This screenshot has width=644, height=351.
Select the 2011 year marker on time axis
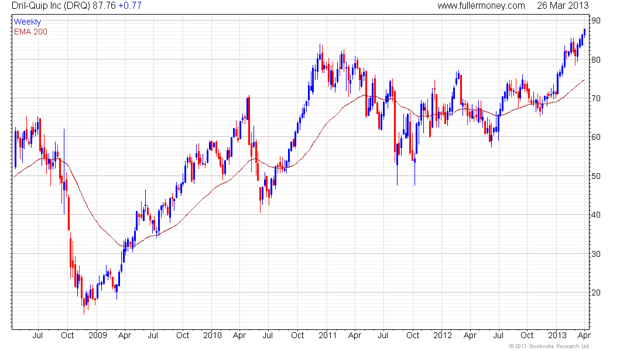(x=327, y=335)
